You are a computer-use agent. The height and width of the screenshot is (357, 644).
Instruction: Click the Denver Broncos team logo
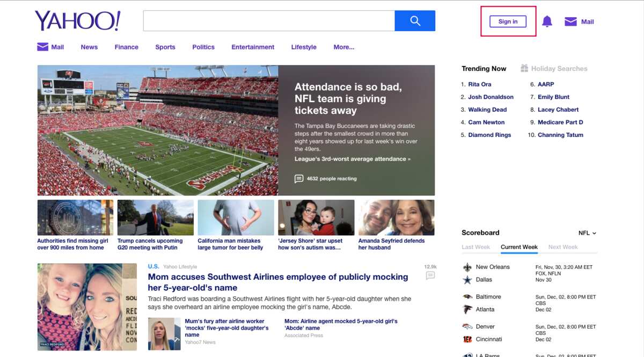[467, 326]
